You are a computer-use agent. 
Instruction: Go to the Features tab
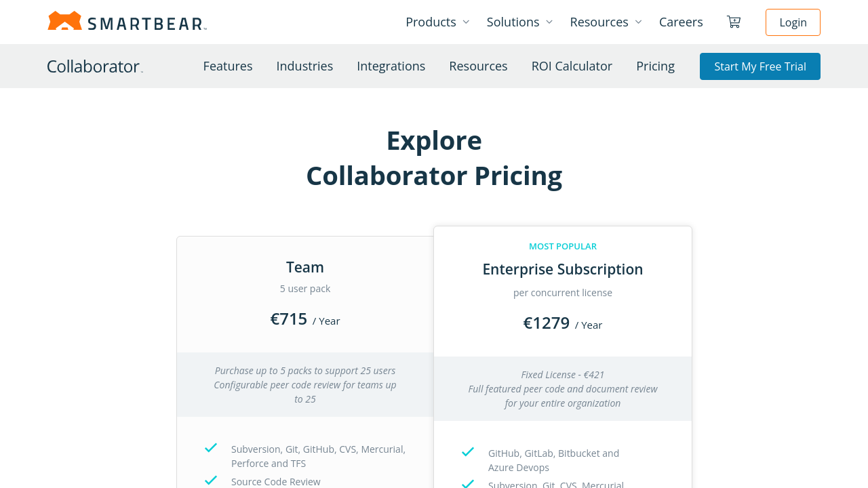point(228,66)
